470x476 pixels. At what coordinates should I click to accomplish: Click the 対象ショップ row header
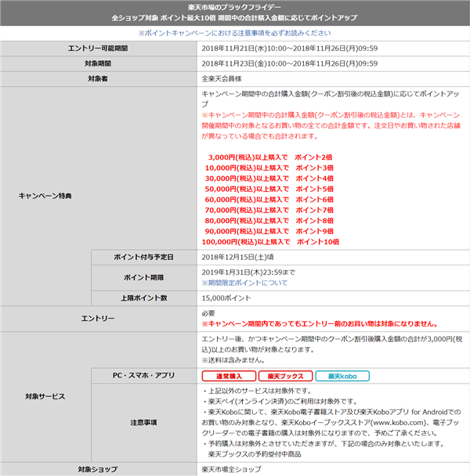pyautogui.click(x=99, y=469)
